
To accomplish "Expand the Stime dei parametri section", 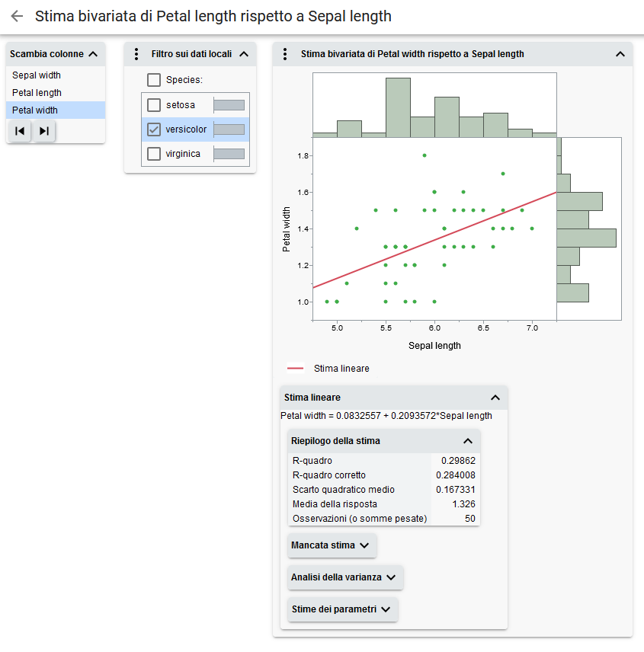I will tap(342, 609).
